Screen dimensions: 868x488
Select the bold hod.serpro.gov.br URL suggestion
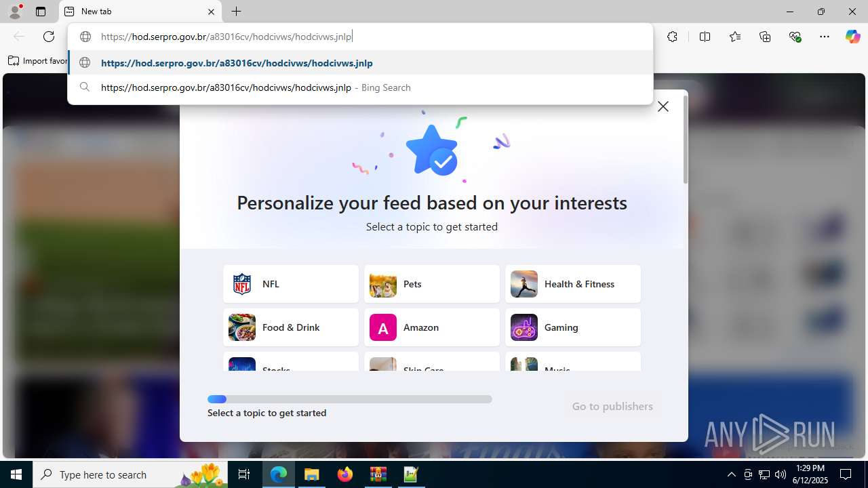tap(361, 63)
